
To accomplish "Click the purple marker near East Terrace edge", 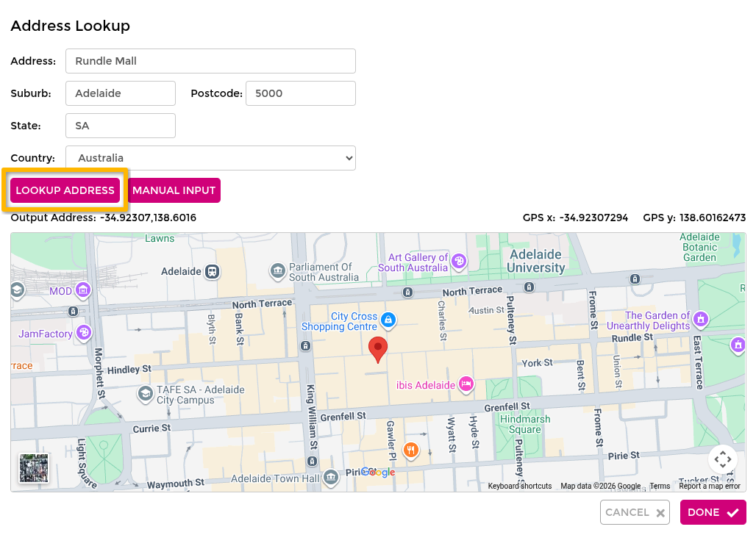I will [738, 345].
